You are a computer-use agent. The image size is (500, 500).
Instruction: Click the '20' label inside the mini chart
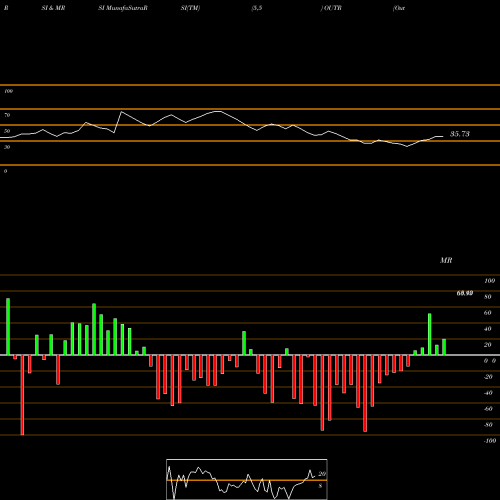point(322,474)
